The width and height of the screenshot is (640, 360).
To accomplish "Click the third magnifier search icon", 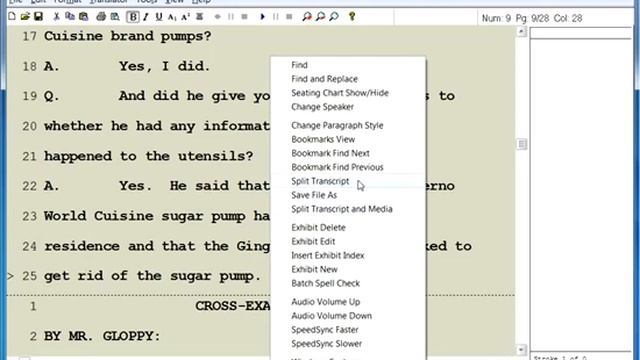I will coord(334,16).
